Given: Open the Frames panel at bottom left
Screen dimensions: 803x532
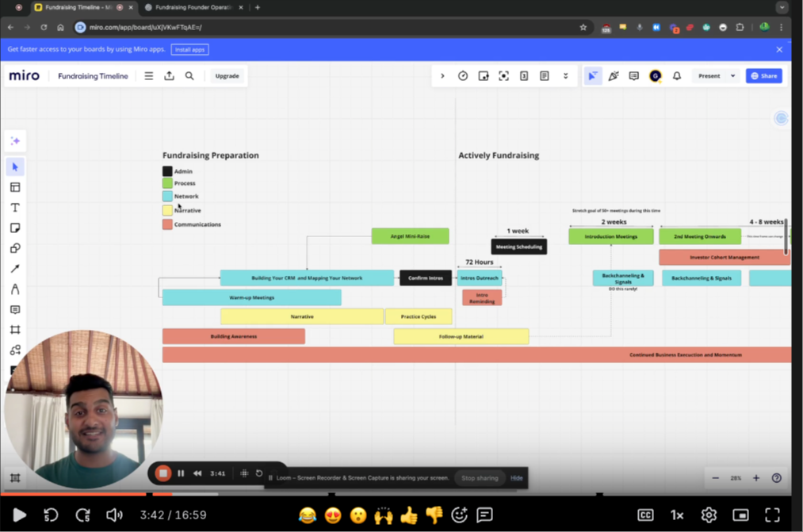Looking at the screenshot, I should click(x=15, y=478).
